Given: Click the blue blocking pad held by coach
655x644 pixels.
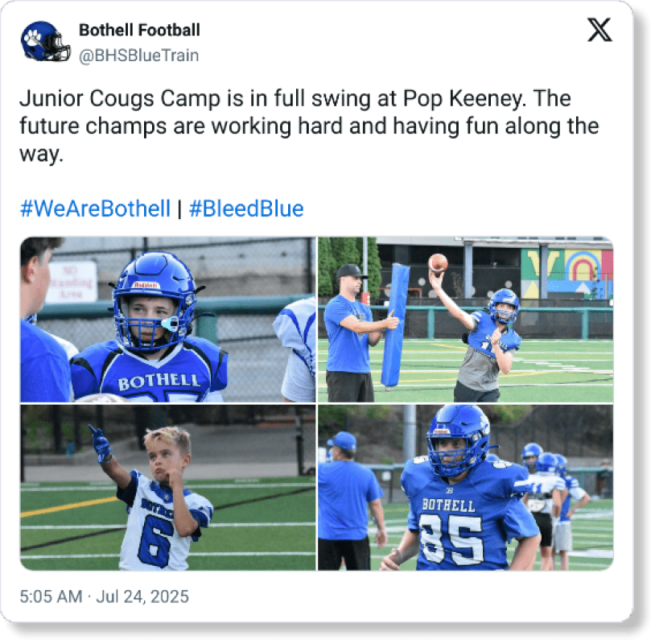Looking at the screenshot, I should [x=394, y=326].
